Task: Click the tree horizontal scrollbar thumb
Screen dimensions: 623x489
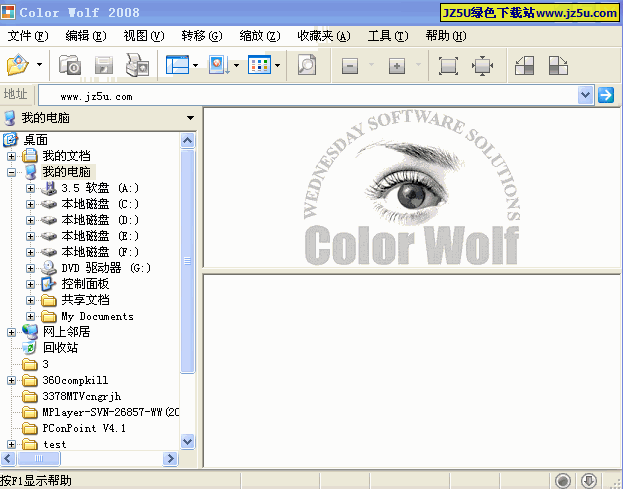Action: point(39,458)
